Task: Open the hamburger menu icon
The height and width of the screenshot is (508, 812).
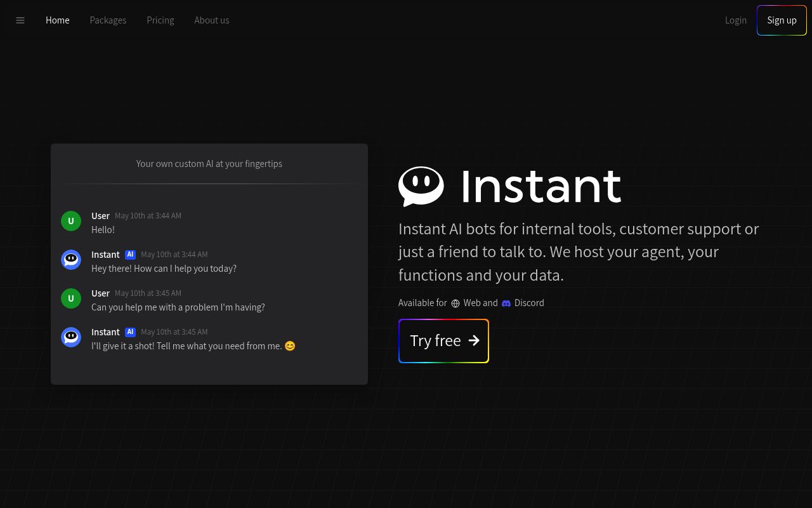Action: (x=20, y=20)
